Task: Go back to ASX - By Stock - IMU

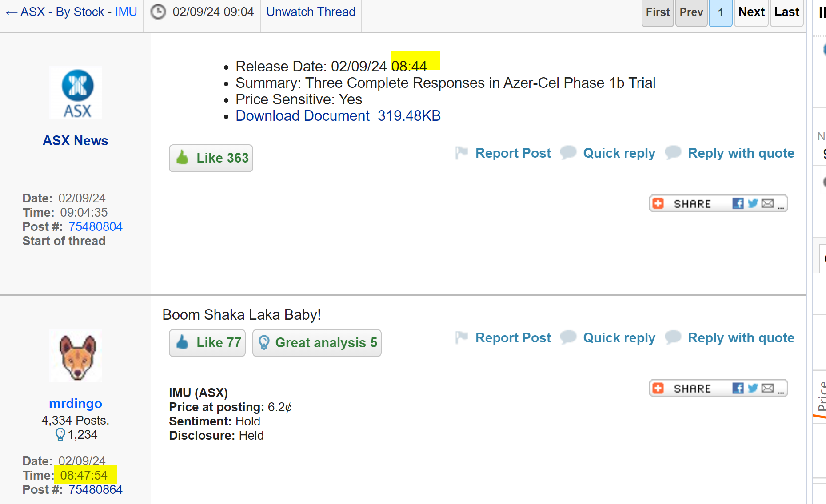Action: pyautogui.click(x=72, y=12)
